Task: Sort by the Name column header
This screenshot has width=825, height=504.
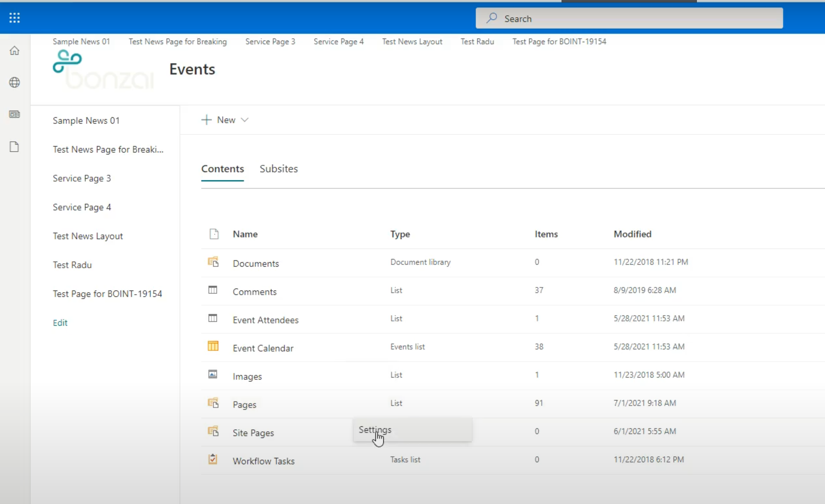Action: tap(245, 234)
